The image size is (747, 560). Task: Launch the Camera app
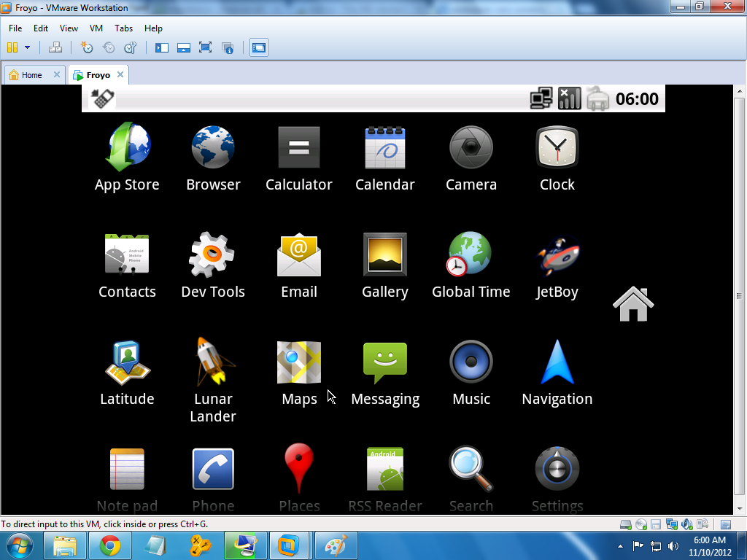point(471,157)
